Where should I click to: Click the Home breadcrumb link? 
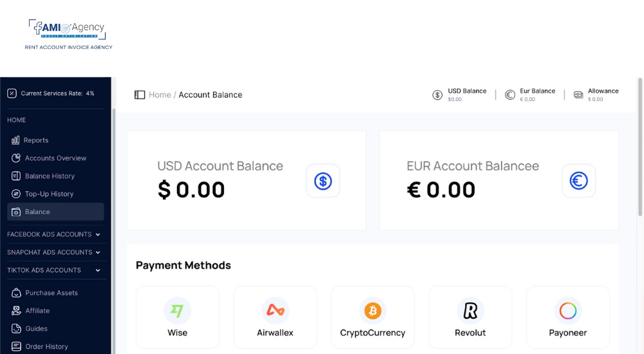[160, 95]
